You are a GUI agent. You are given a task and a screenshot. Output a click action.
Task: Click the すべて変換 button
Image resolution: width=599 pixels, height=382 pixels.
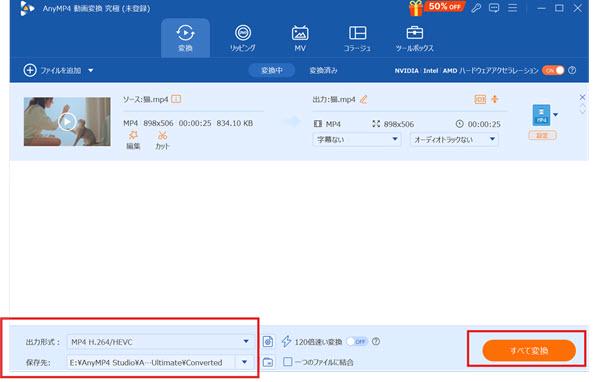[529, 351]
